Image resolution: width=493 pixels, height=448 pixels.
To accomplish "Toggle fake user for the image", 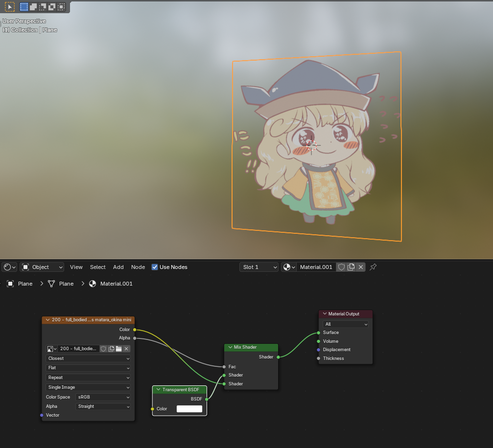I will coord(103,349).
